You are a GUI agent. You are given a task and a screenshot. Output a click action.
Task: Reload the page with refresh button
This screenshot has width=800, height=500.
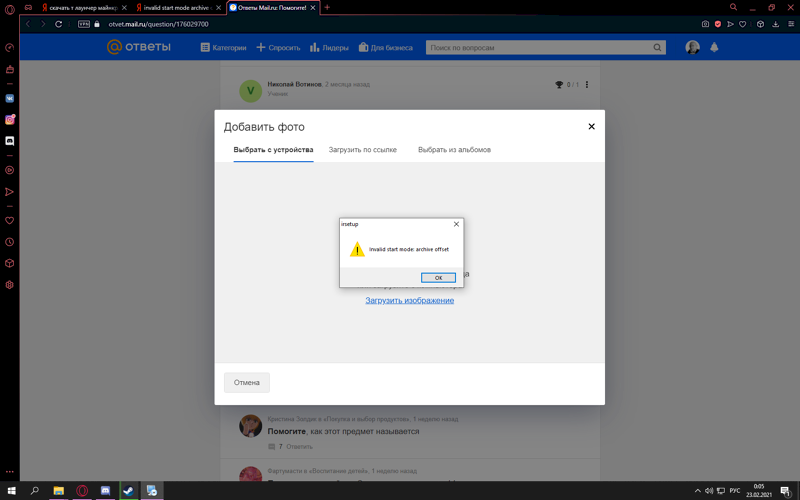pos(59,24)
